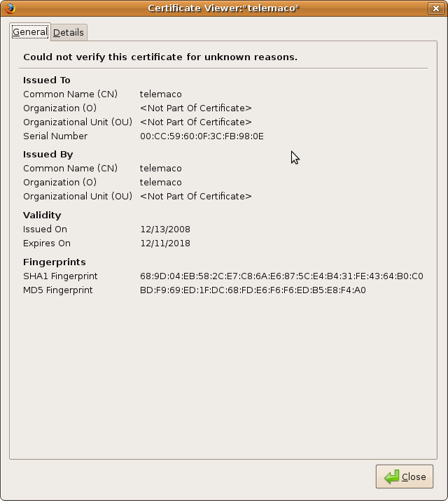Select the General tab
448x501 pixels.
[30, 32]
